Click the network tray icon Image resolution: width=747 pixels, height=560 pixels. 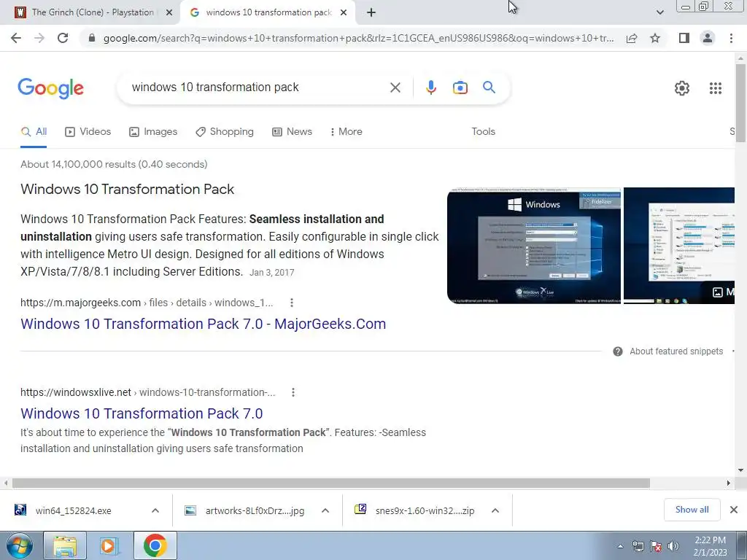638,546
